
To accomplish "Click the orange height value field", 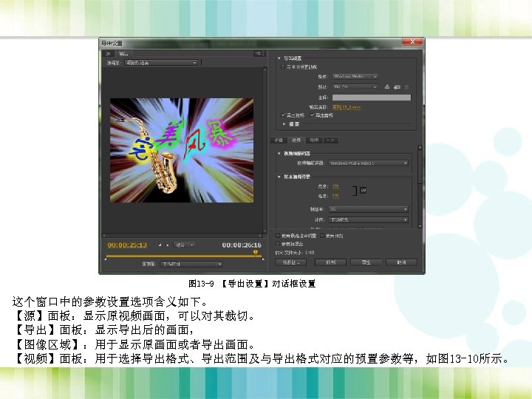I will point(335,196).
